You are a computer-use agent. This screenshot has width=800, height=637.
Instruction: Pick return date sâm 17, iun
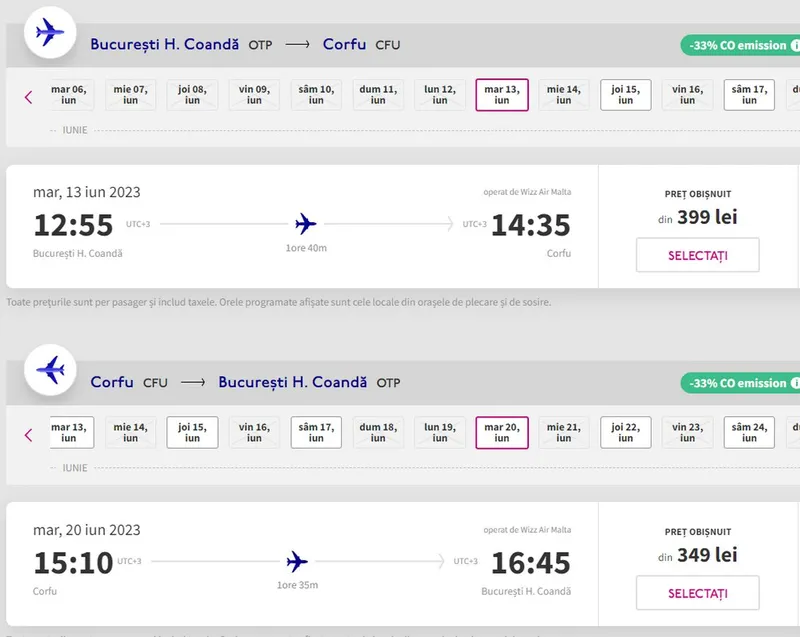(x=316, y=433)
